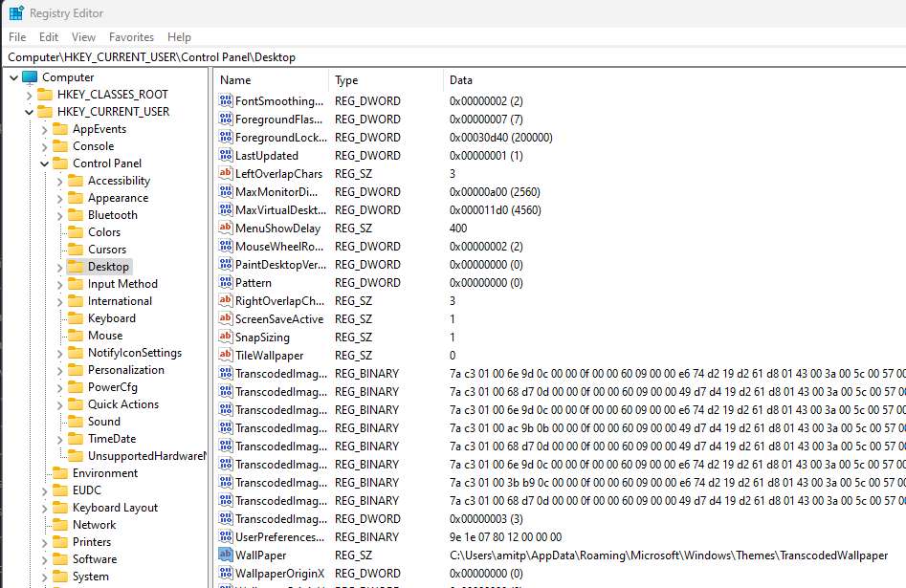Click the WallPaper registry value icon
Image resolution: width=906 pixels, height=588 pixels.
coord(226,555)
